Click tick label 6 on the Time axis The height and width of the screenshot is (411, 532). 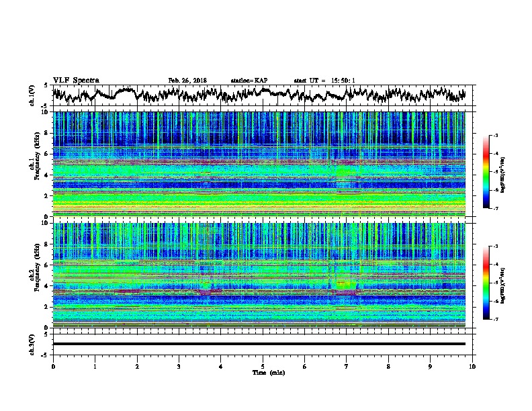305,366
